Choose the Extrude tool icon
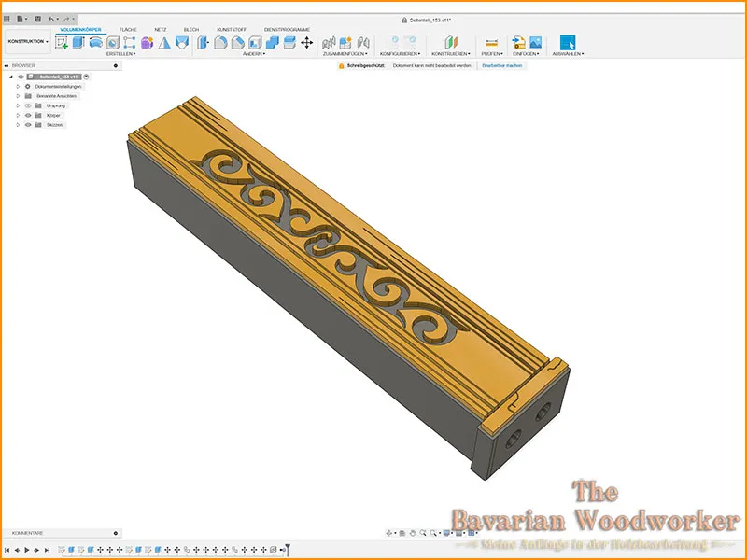This screenshot has height=560, width=747. 78,42
